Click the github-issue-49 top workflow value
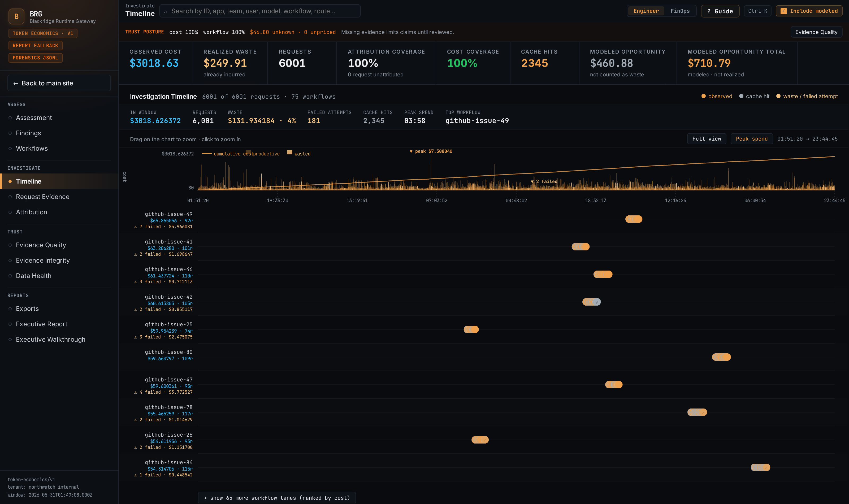 (x=477, y=121)
